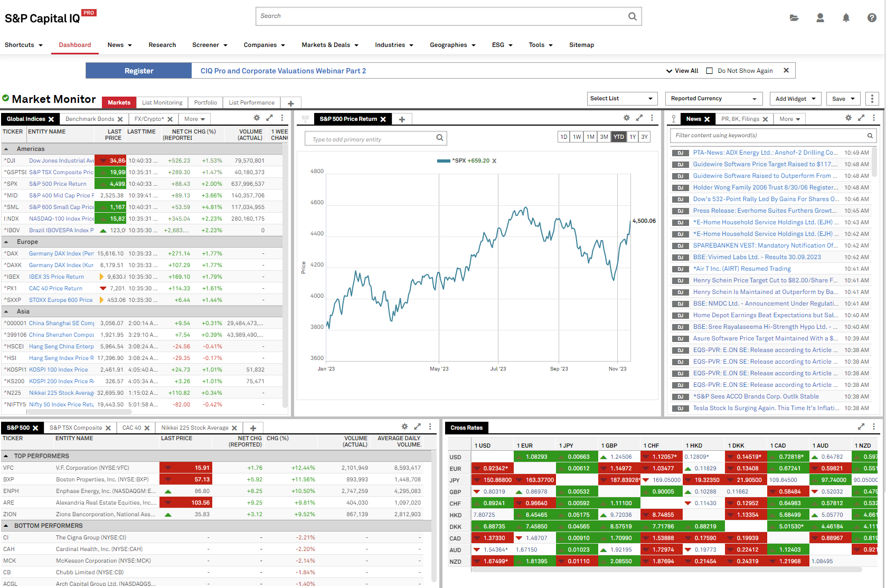Open settings gear in Global Indices widget
The width and height of the screenshot is (886, 588).
[257, 118]
